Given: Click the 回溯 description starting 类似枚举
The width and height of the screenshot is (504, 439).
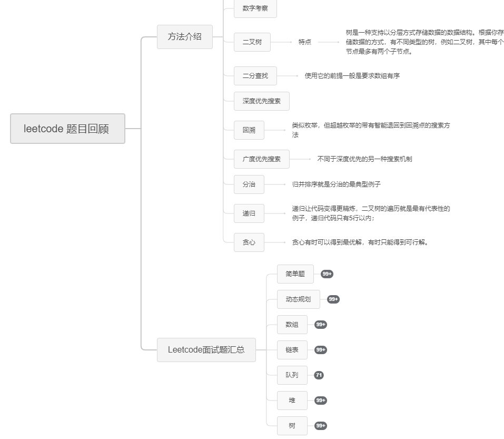Looking at the screenshot, I should point(371,130).
